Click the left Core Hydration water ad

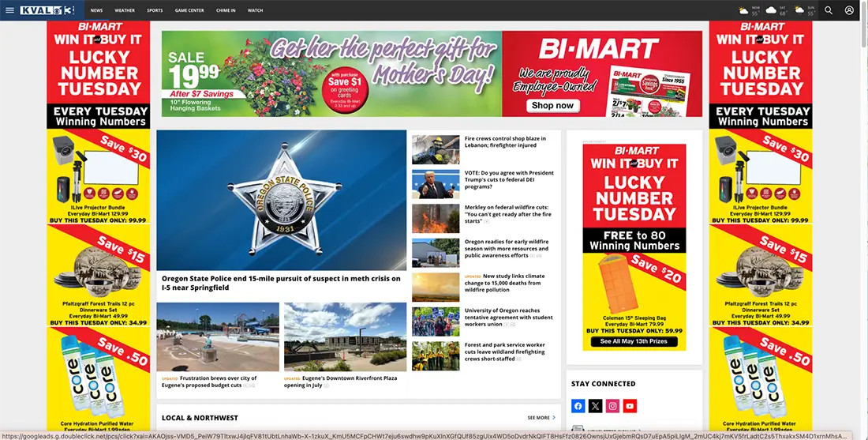[x=99, y=380]
